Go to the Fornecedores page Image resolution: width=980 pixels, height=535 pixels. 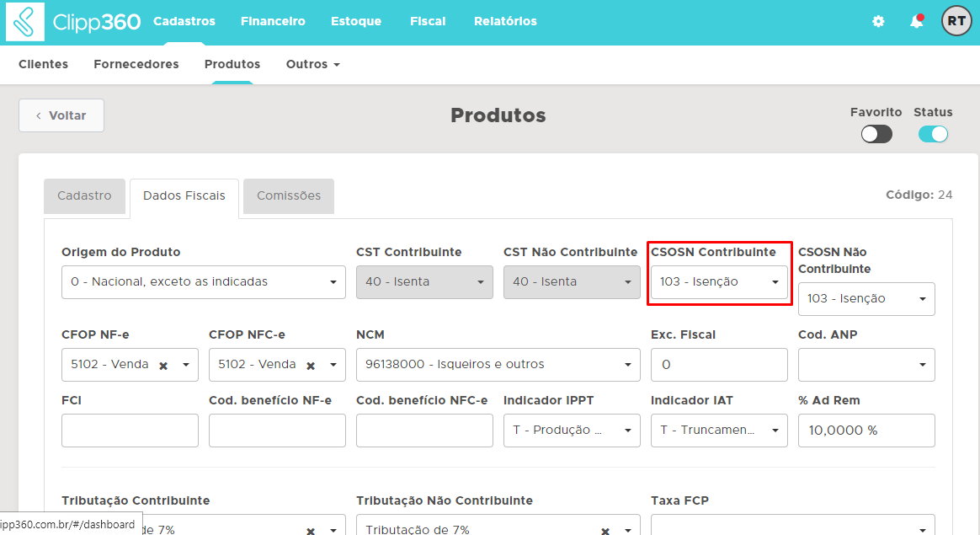pos(136,64)
